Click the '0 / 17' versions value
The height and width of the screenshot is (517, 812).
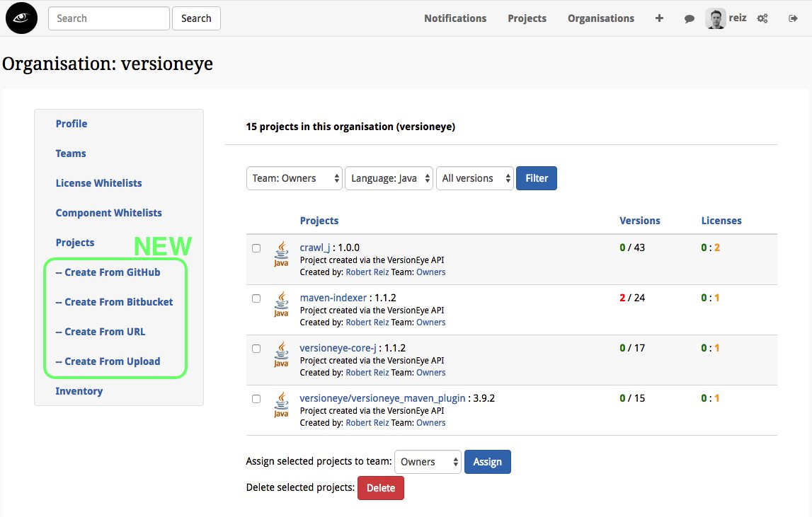[632, 348]
